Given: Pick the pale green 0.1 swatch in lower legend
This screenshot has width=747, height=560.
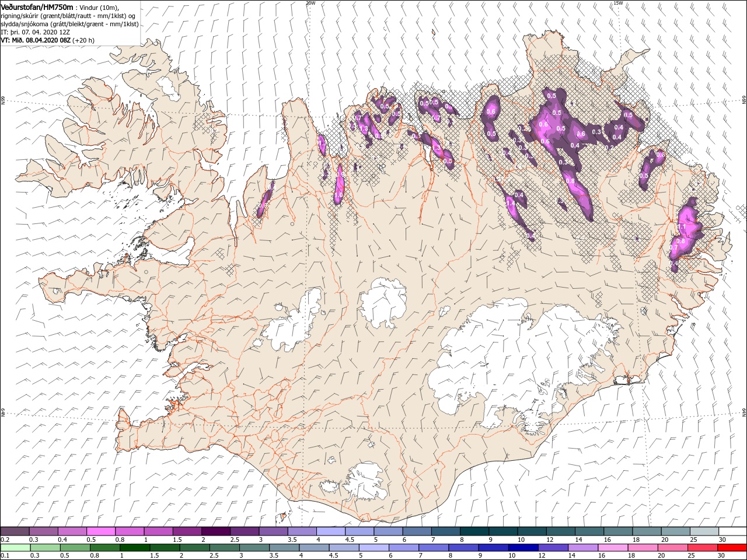Looking at the screenshot, I should 15,548.
